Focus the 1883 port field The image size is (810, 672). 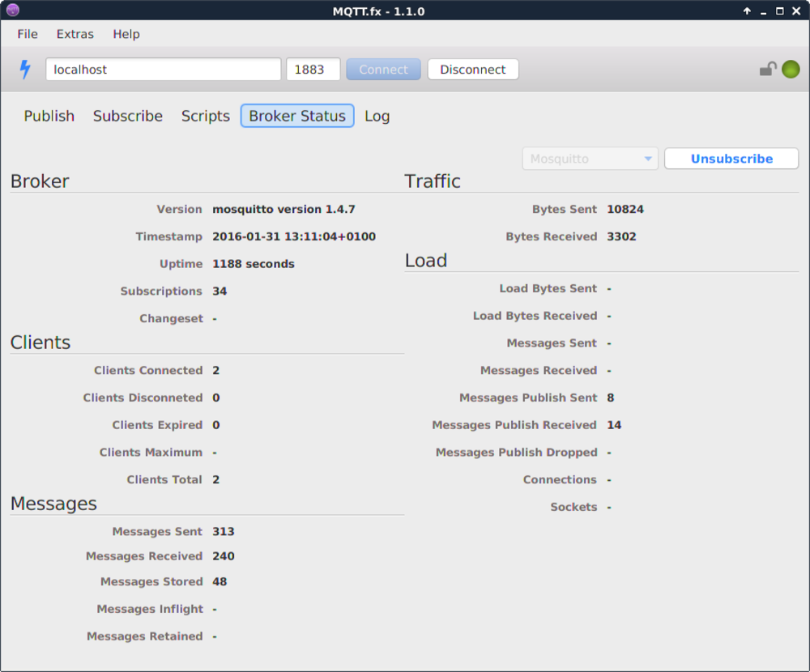pos(313,70)
